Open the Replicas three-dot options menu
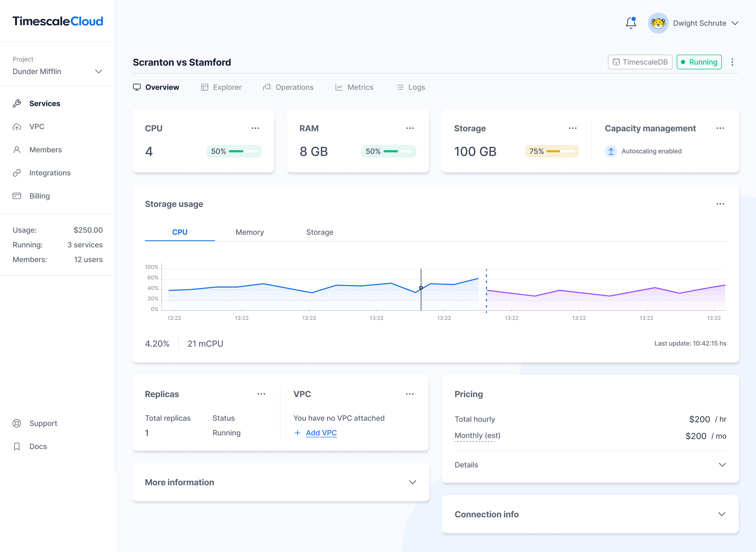 [261, 394]
